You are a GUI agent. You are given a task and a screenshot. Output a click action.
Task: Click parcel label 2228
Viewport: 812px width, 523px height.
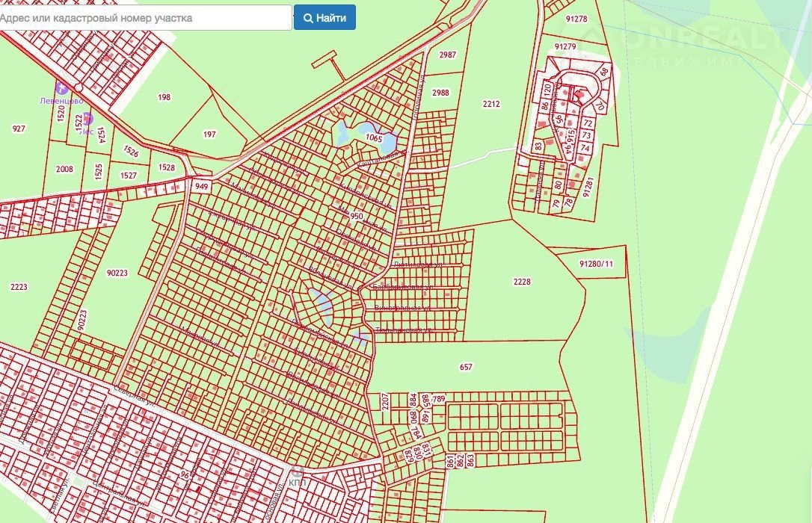522,282
